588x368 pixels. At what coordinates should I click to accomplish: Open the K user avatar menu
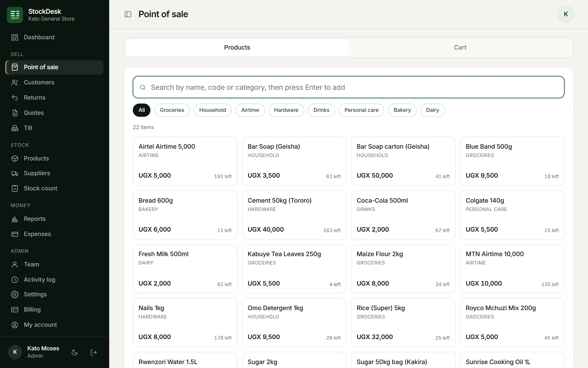click(566, 14)
